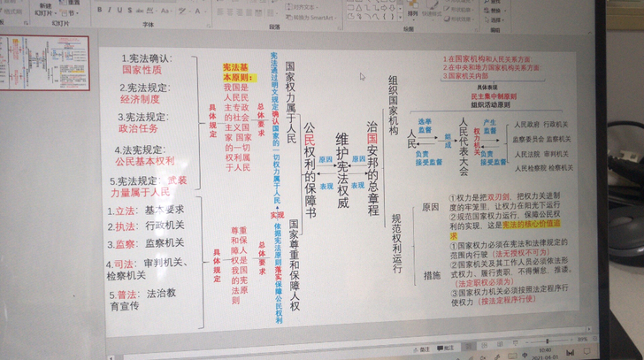Viewport: 644px width, 360px height.
Task: Apply strikethrough abc formatting
Action: [x=140, y=11]
